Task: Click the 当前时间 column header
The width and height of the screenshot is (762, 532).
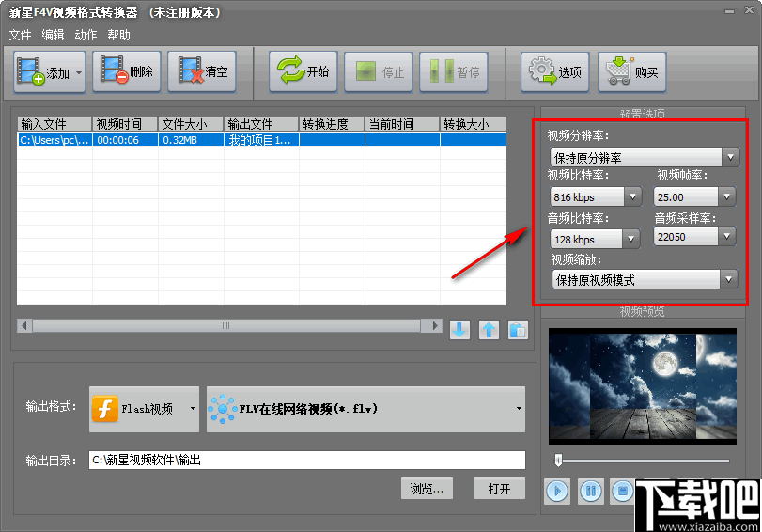Action: tap(402, 124)
